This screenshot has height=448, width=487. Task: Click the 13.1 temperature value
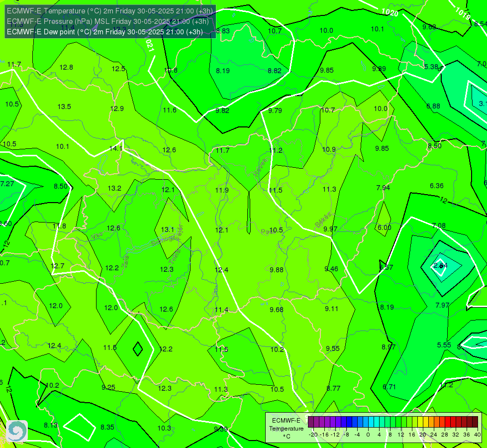tap(168, 230)
